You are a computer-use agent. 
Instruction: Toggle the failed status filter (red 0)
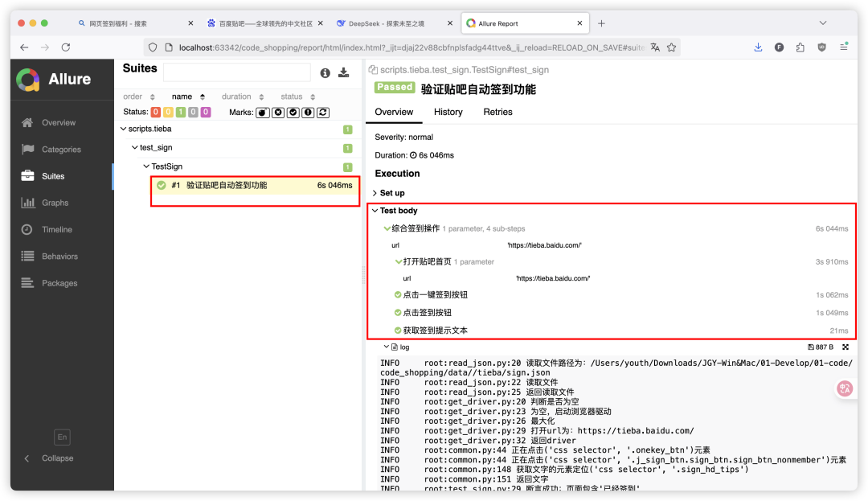click(x=156, y=112)
